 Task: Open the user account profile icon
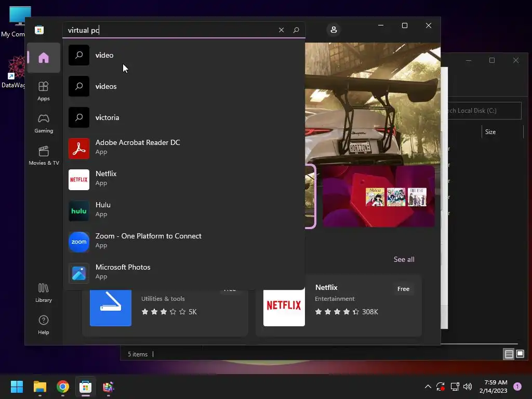[x=334, y=30]
